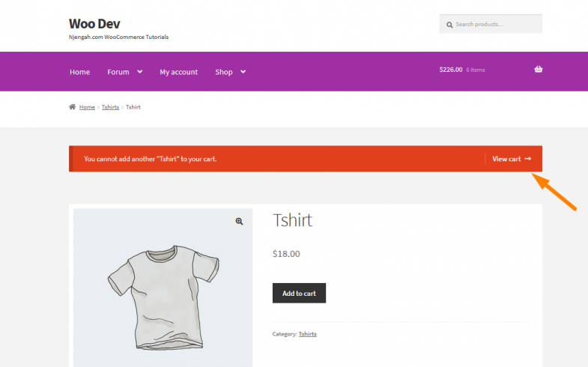Focus the Search products input field
Viewport: 588px width, 367px height.
pos(494,25)
